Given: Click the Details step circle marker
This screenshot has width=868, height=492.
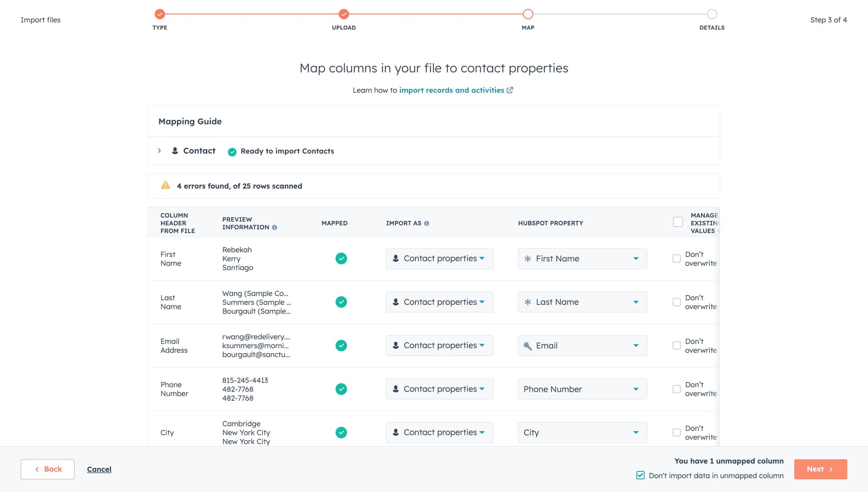Looking at the screenshot, I should [x=712, y=14].
